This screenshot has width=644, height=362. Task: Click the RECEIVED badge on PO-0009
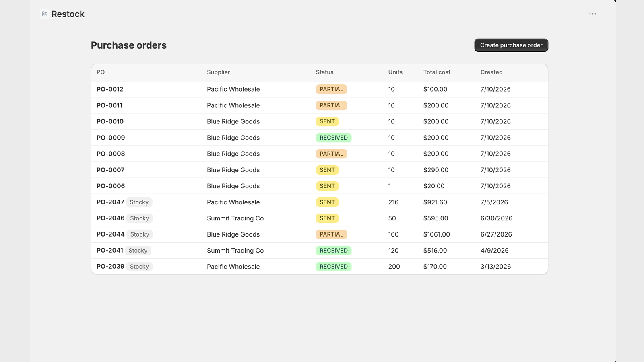(334, 138)
